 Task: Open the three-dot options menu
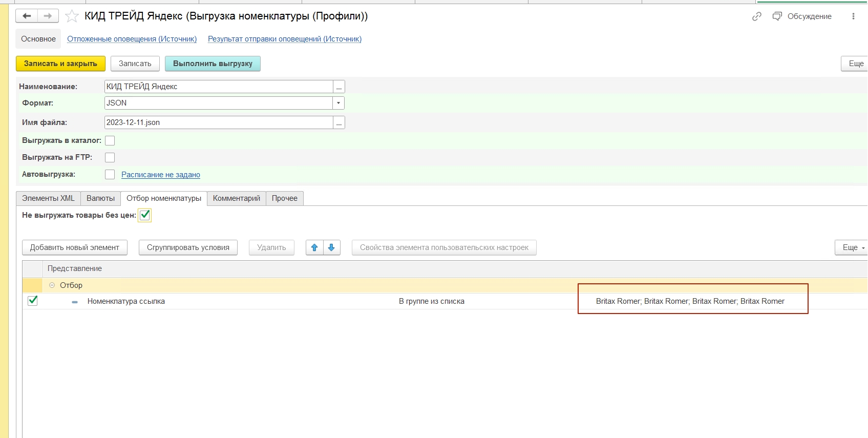point(853,16)
